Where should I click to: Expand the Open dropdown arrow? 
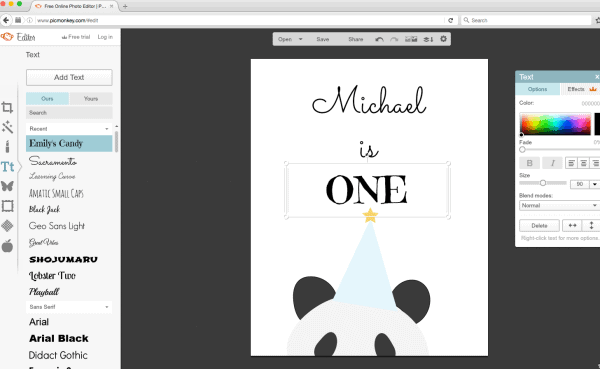click(300, 39)
